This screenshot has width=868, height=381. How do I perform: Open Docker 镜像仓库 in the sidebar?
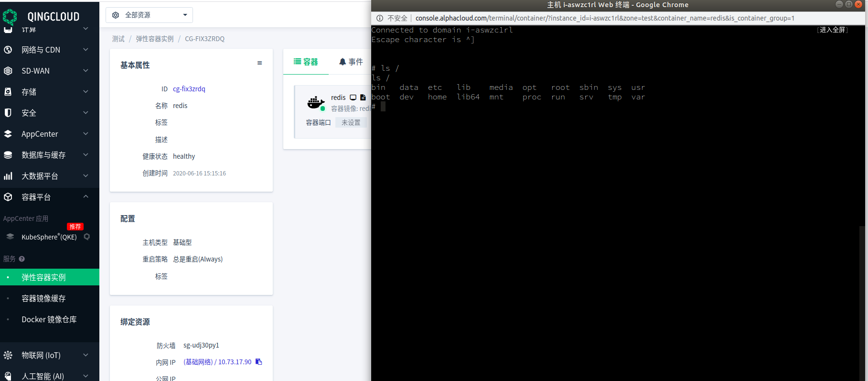tap(50, 319)
